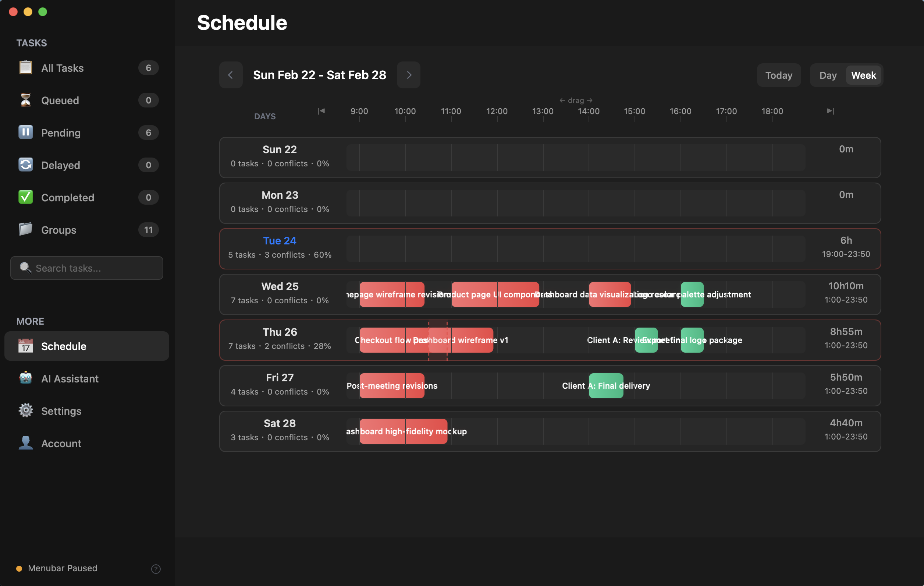Click the All Tasks clipboard icon
The width and height of the screenshot is (924, 586).
tap(25, 68)
